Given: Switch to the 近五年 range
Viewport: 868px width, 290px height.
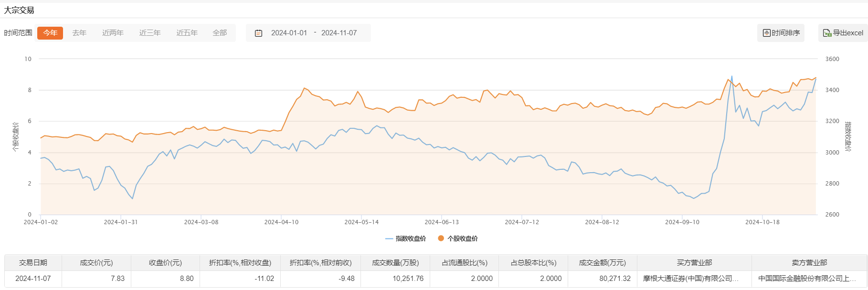Looking at the screenshot, I should [187, 33].
